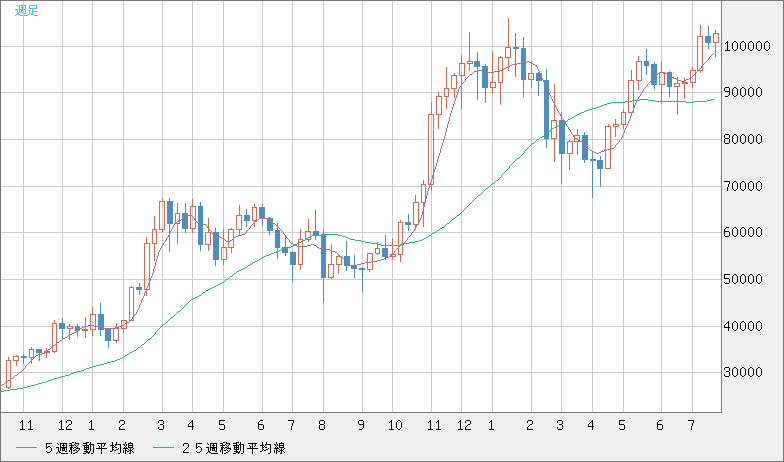The height and width of the screenshot is (462, 784).
Task: Click the month 8 label on time axis
Action: coord(322,426)
